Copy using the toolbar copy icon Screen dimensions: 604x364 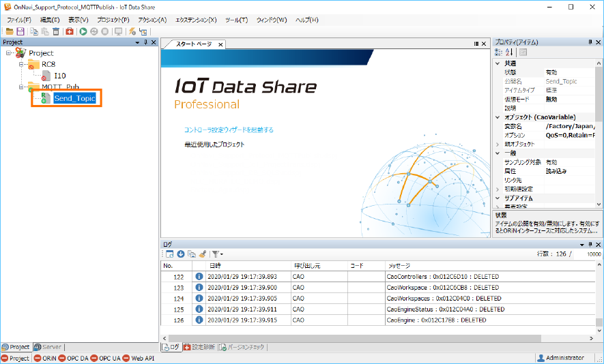tap(34, 31)
